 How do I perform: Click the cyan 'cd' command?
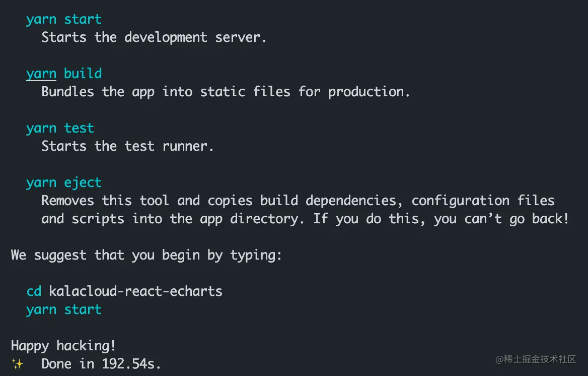(34, 291)
